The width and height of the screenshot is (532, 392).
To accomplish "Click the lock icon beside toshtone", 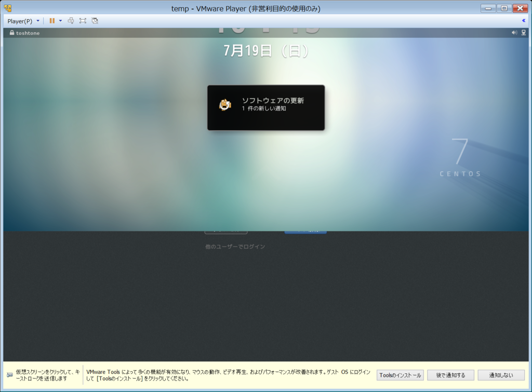I will click(x=12, y=33).
